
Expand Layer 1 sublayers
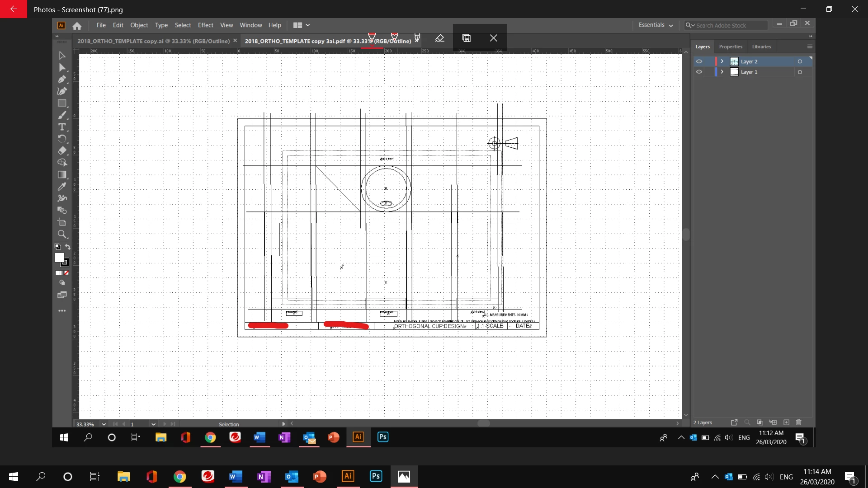722,72
